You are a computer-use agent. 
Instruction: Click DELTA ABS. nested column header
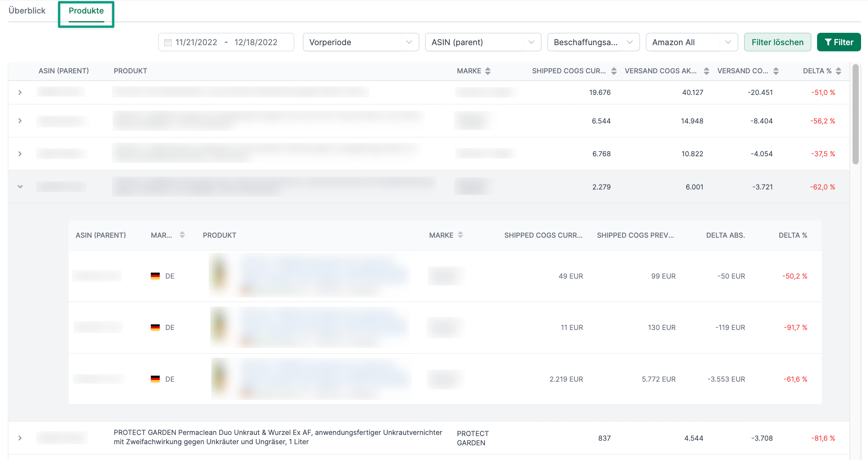pos(725,235)
